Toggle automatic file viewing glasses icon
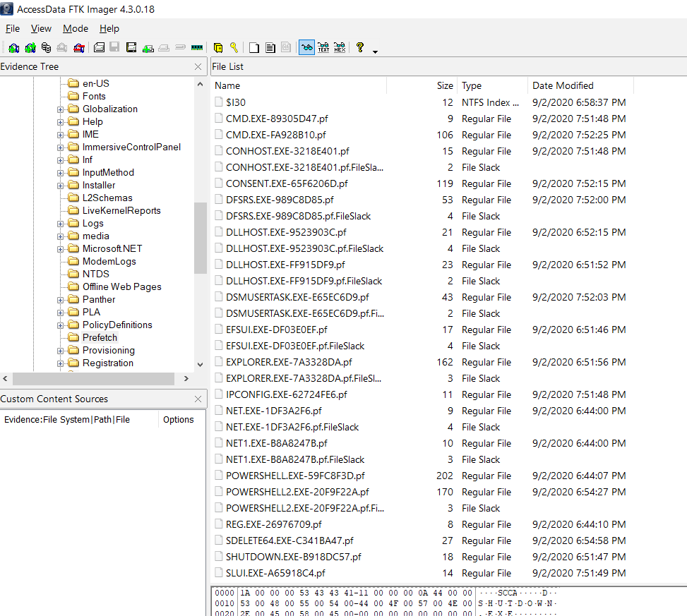The image size is (687, 616). point(306,47)
